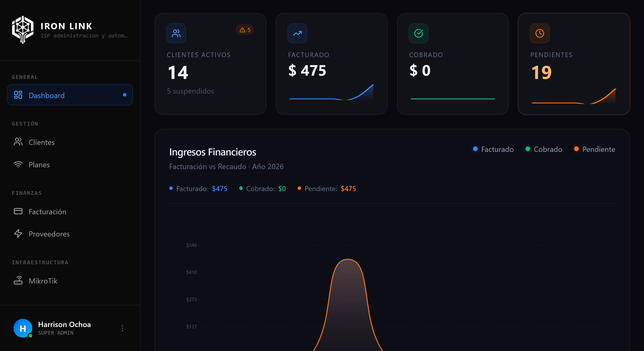
Task: Open the Facturación page
Action: pos(70,212)
